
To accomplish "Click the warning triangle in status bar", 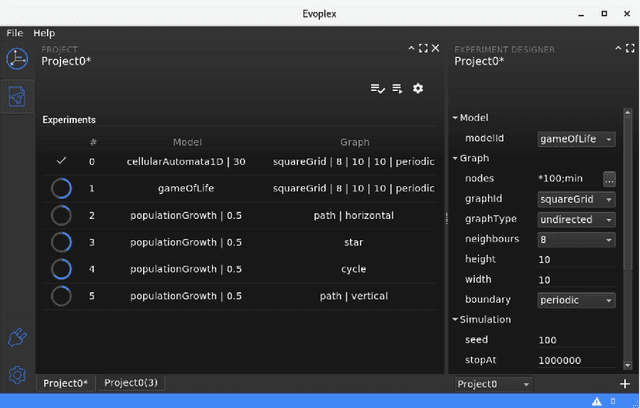I will click(597, 401).
